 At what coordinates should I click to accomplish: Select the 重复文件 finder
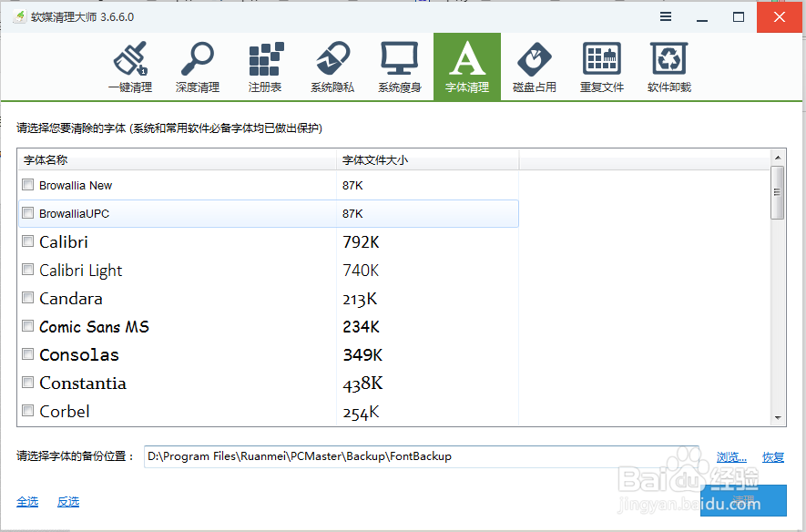point(602,64)
